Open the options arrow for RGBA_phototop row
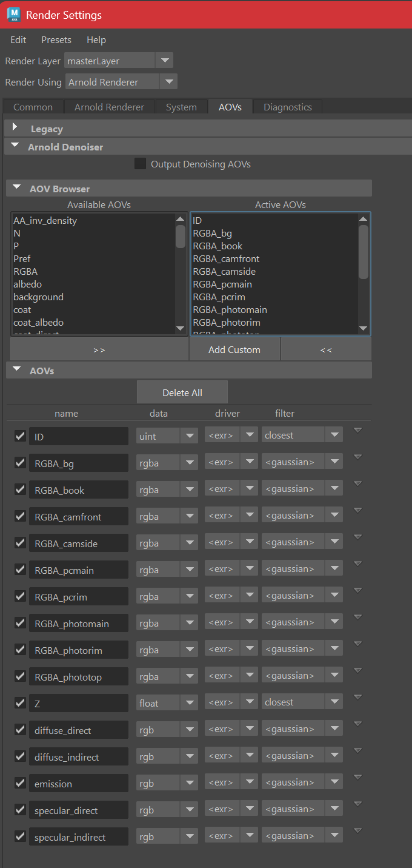 point(357,670)
